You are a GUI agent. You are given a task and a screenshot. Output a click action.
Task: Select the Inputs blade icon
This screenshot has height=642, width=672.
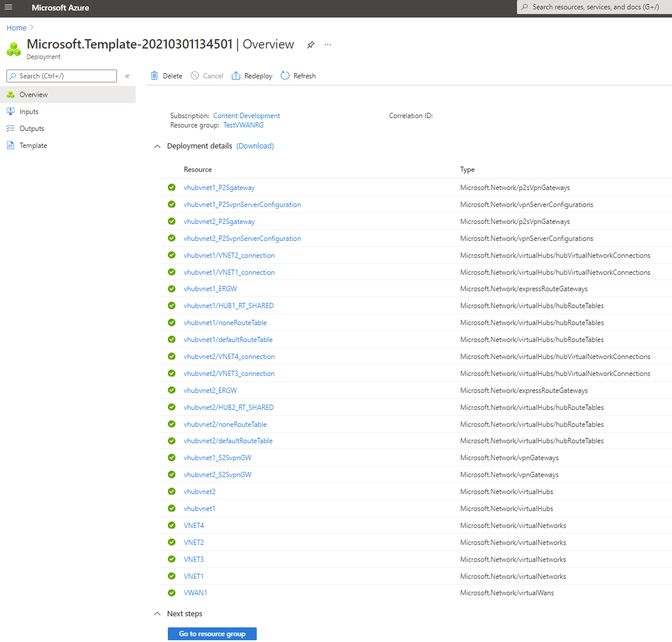[12, 111]
